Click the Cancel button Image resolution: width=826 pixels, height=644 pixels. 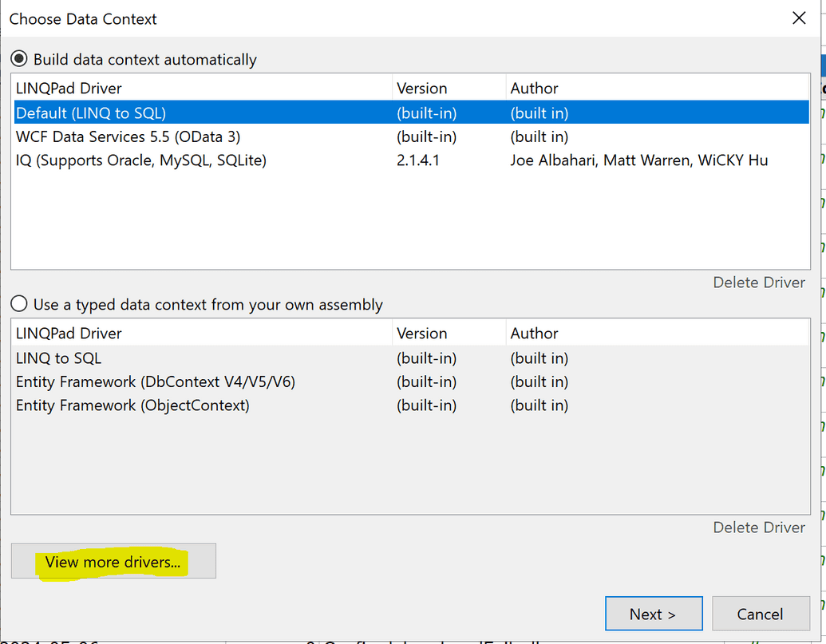pos(760,614)
